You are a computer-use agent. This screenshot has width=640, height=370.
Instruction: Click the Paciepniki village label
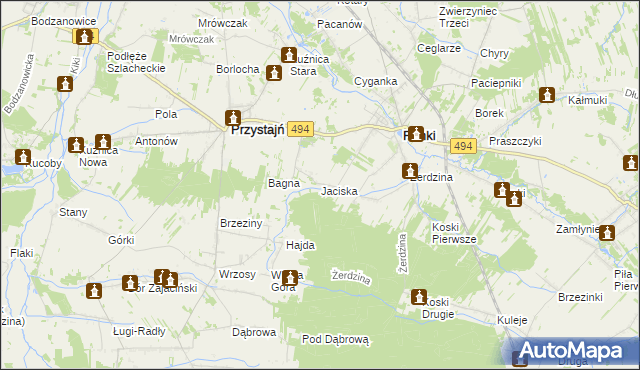point(496,83)
